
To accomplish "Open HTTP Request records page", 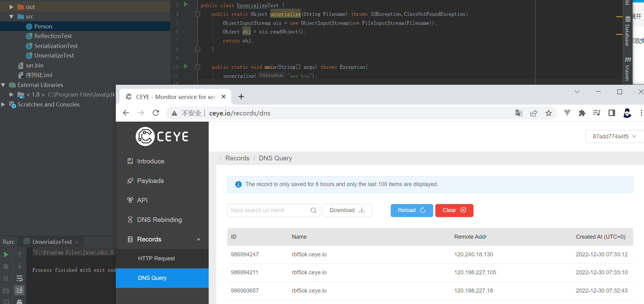I will [x=156, y=258].
